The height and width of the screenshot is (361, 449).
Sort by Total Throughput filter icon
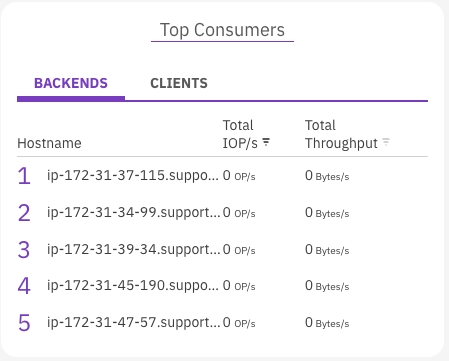tap(386, 142)
